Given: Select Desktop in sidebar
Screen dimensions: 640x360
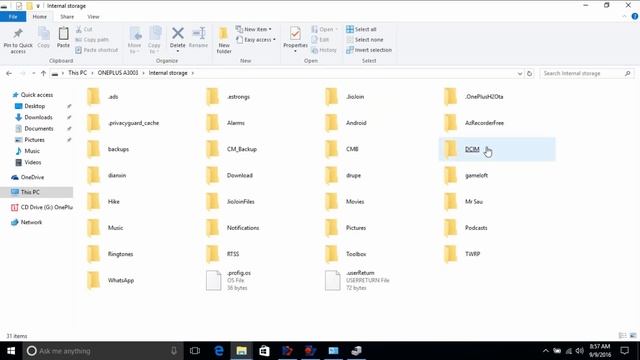Looking at the screenshot, I should click(x=35, y=106).
